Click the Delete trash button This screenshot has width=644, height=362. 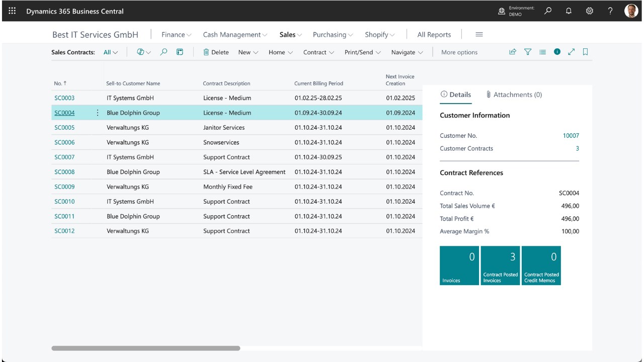click(x=216, y=52)
